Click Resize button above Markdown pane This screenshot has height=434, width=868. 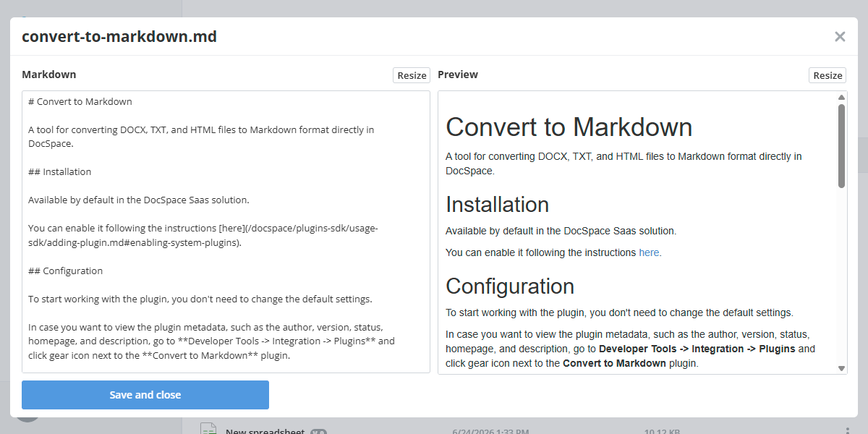pyautogui.click(x=412, y=75)
